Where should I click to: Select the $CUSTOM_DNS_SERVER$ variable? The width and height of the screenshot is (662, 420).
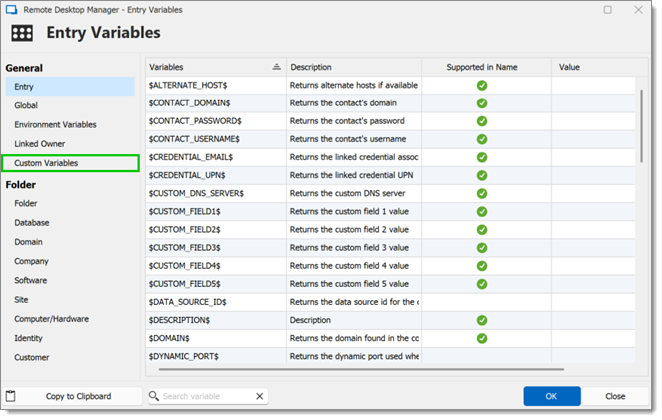[196, 194]
